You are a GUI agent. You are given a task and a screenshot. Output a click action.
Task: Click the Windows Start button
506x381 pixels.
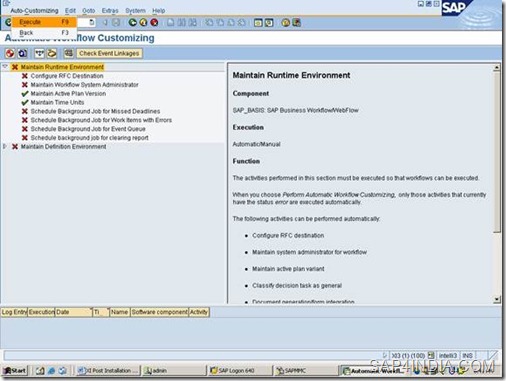pos(15,371)
